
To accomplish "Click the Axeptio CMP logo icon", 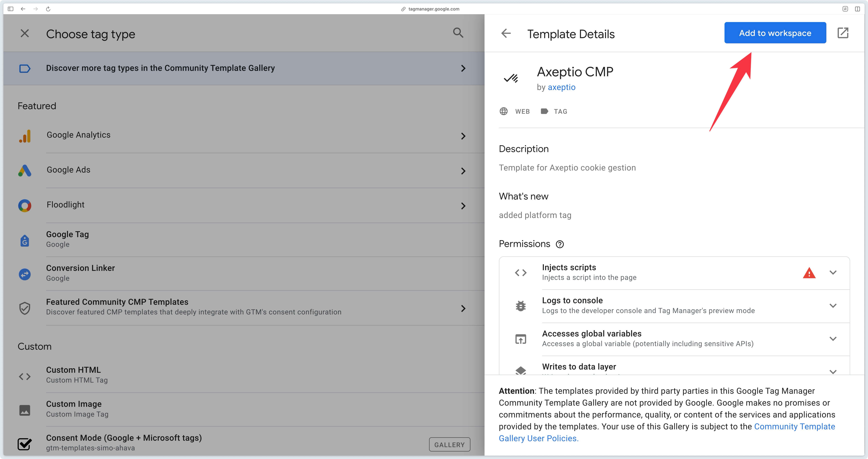I will click(x=511, y=78).
